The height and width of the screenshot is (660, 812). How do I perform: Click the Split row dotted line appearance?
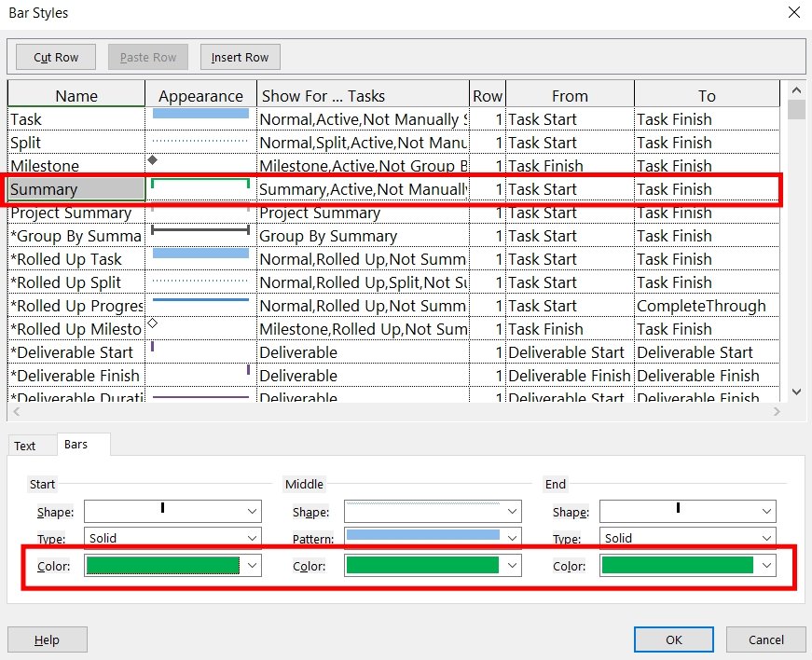[201, 143]
